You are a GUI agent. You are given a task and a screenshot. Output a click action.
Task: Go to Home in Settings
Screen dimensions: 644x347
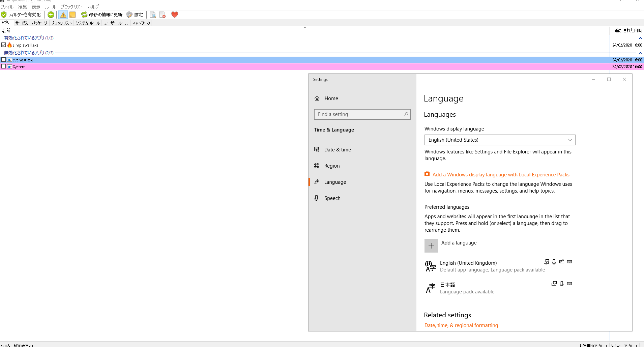[x=362, y=98]
